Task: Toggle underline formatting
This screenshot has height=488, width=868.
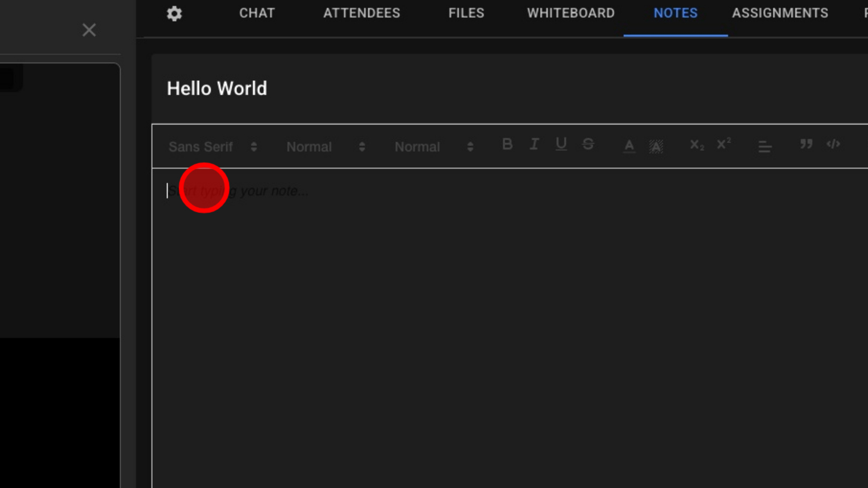Action: 561,144
